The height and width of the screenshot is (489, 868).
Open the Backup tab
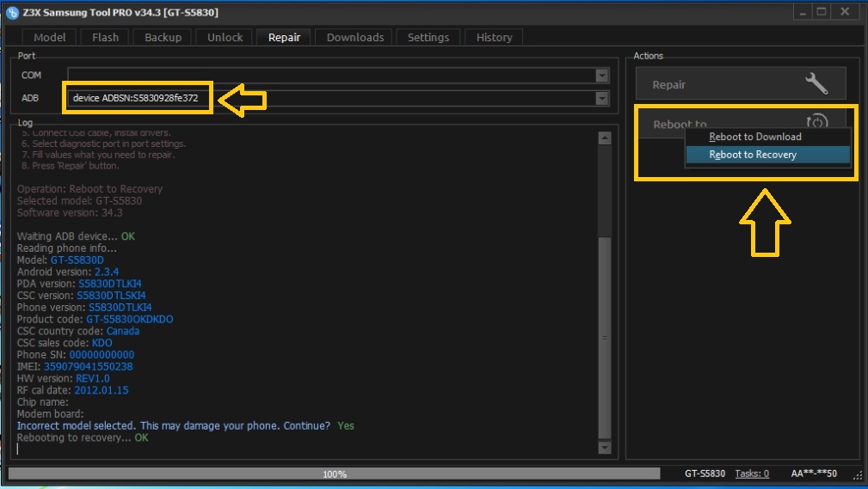pos(163,37)
